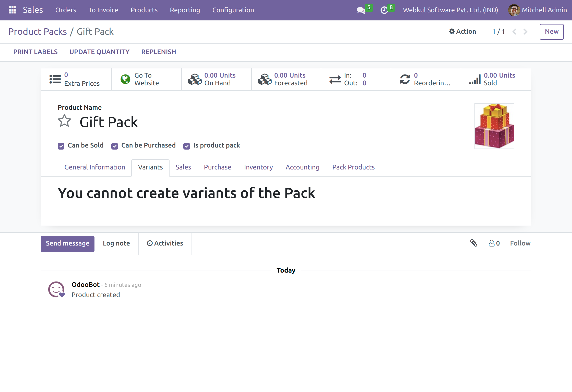This screenshot has width=572, height=392.
Task: Click the Reordering rules refresh icon
Action: pos(404,79)
